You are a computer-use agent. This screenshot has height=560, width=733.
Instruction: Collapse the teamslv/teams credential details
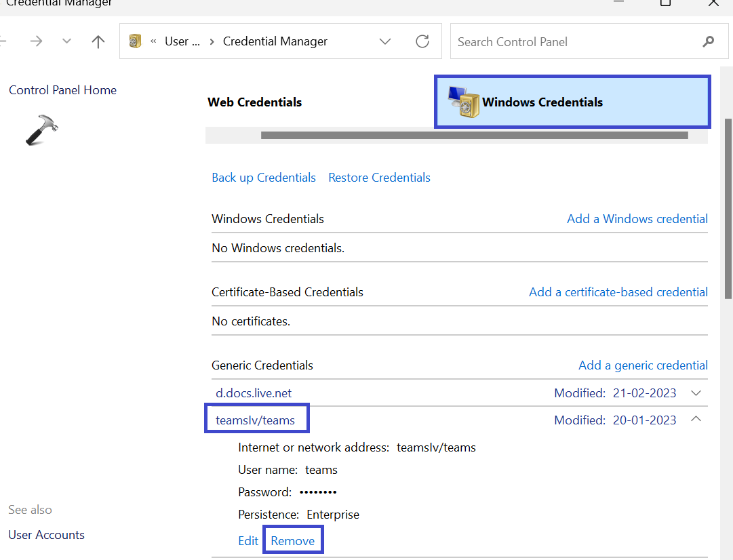[696, 420]
